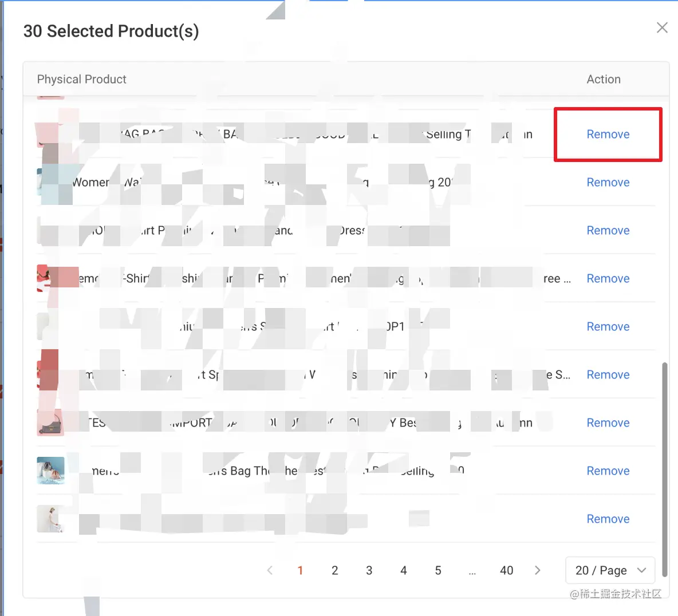The image size is (678, 616).
Task: Open the woman in dress thumbnail
Action: [50, 519]
